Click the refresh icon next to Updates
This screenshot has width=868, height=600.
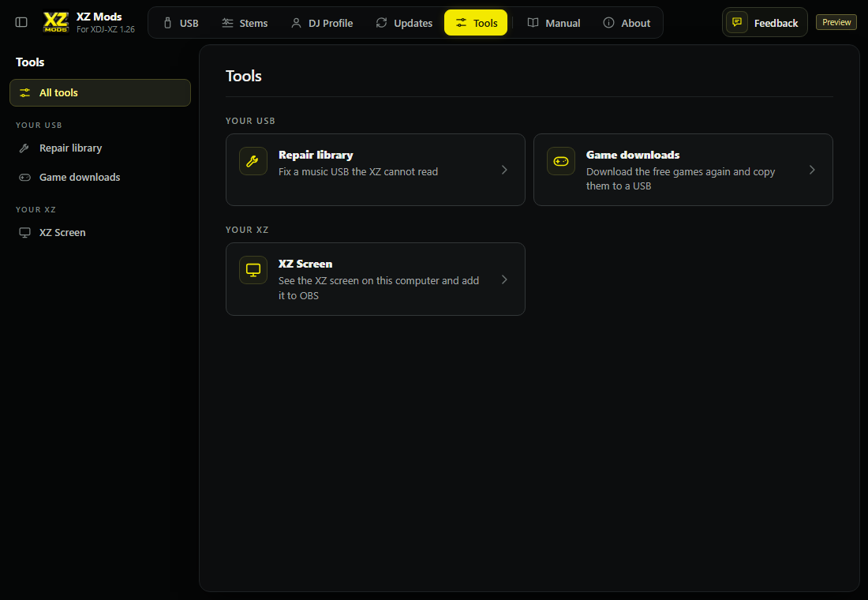coord(381,23)
